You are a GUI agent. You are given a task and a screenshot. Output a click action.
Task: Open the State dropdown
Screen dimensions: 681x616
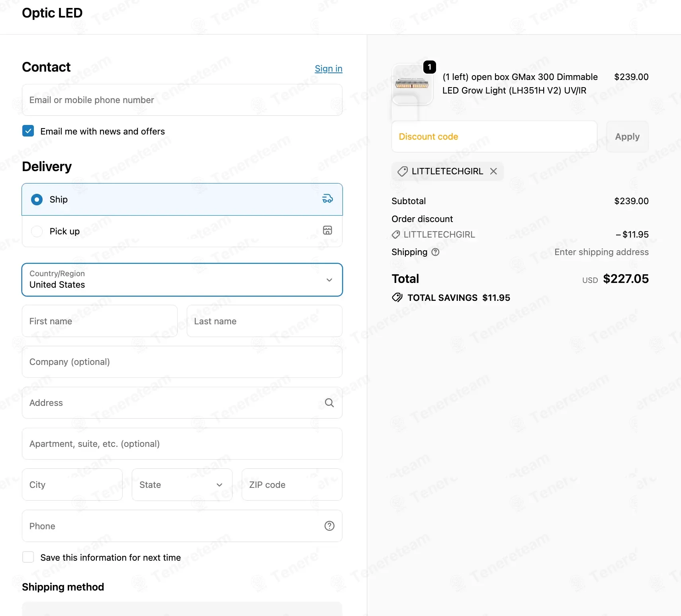coord(182,485)
